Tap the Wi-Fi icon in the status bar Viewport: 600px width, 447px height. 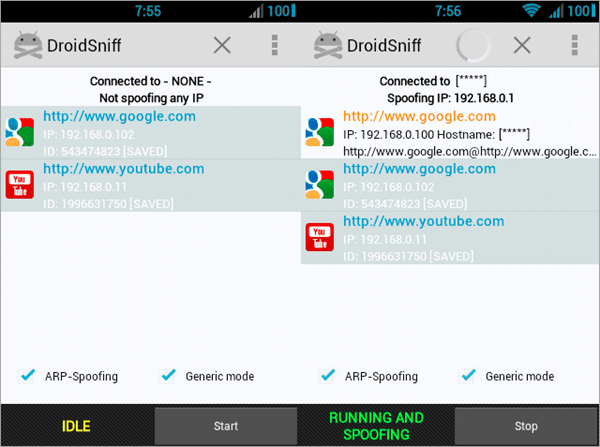(529, 10)
